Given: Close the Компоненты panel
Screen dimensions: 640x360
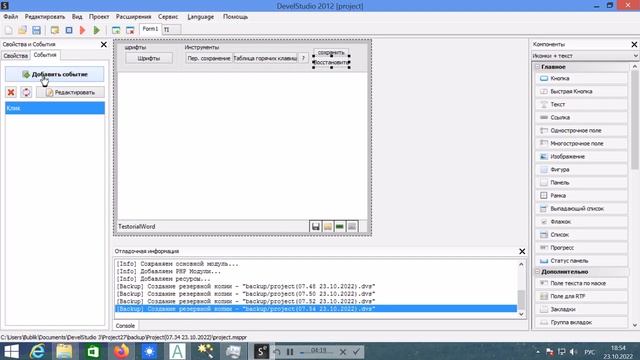Looking at the screenshot, I should (634, 44).
